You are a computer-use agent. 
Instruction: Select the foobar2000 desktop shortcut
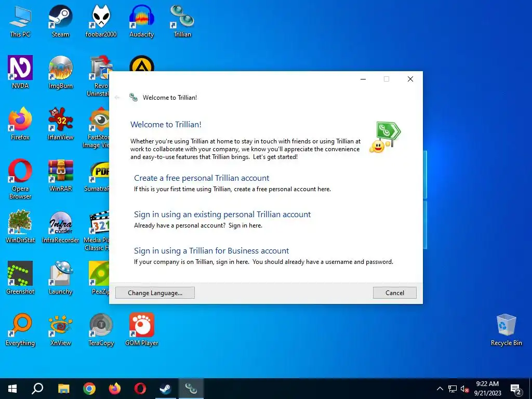(101, 21)
